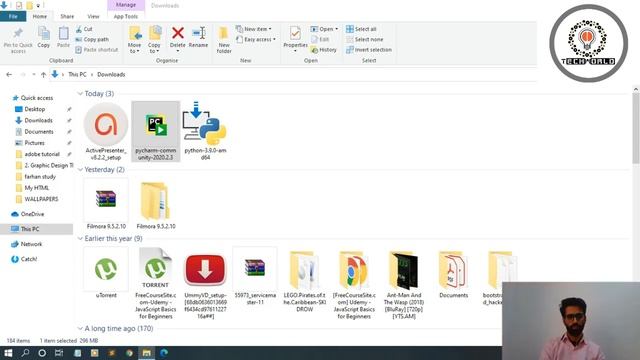
Task: Go up one folder level arrow
Action: click(43, 75)
